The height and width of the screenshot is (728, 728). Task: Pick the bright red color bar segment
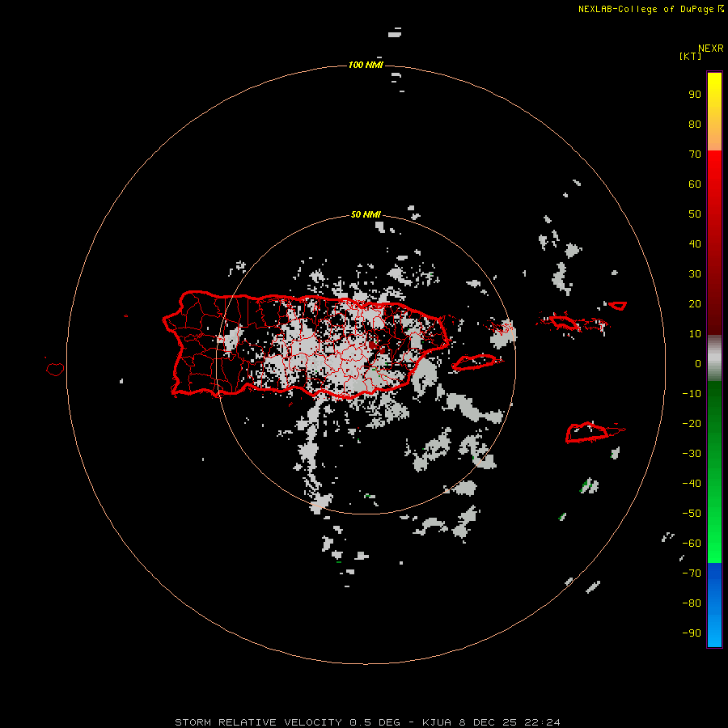pyautogui.click(x=714, y=170)
